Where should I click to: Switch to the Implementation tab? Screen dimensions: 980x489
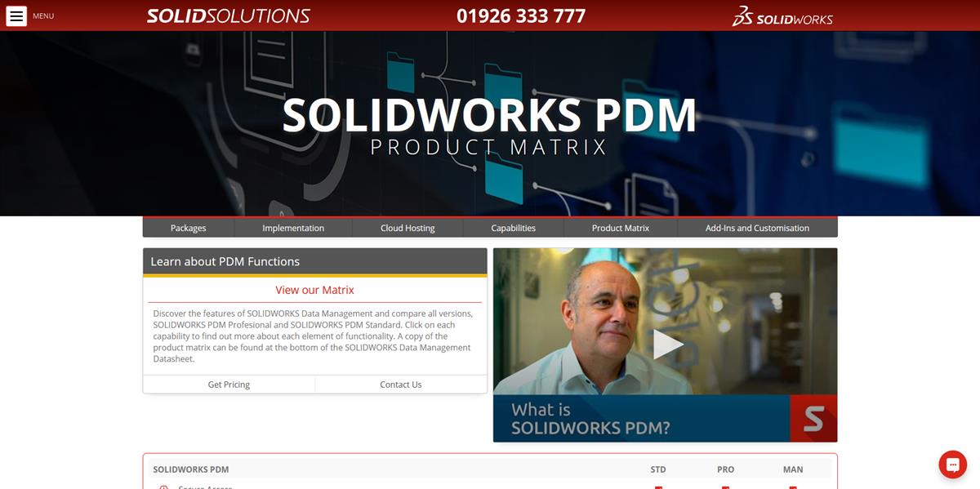(x=293, y=228)
